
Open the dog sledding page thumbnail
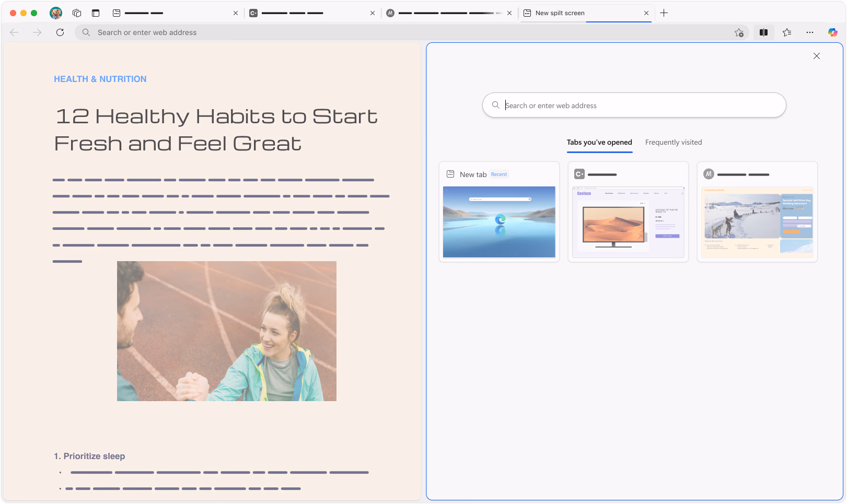[x=757, y=212]
